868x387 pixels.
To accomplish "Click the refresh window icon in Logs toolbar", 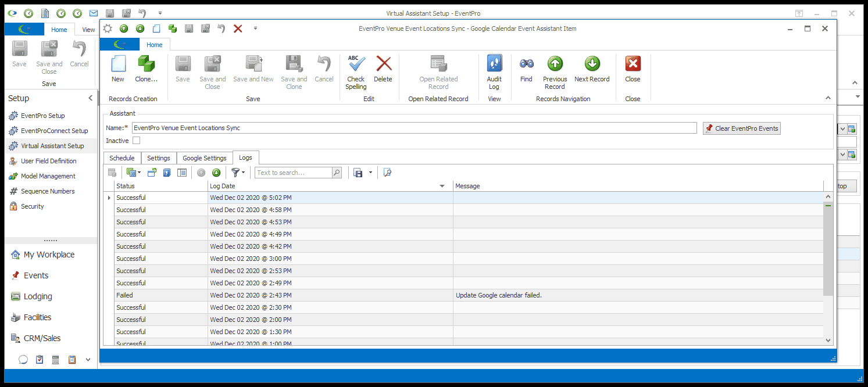I will point(152,173).
